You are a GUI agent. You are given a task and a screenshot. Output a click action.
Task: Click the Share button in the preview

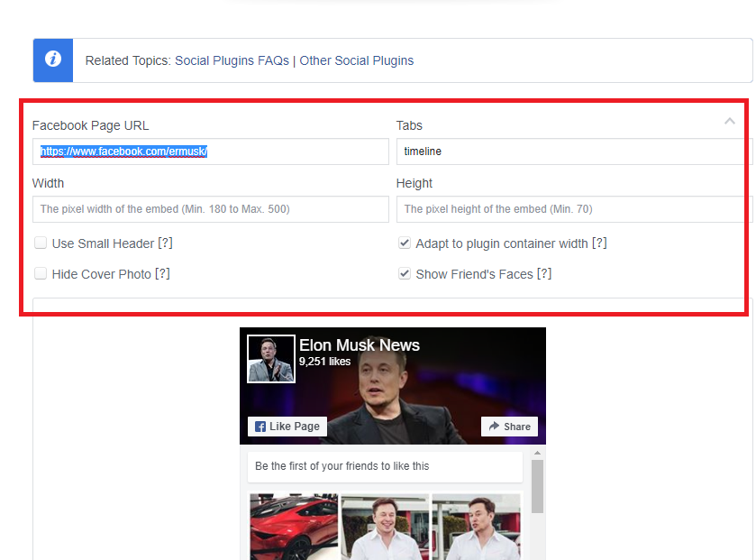click(509, 426)
